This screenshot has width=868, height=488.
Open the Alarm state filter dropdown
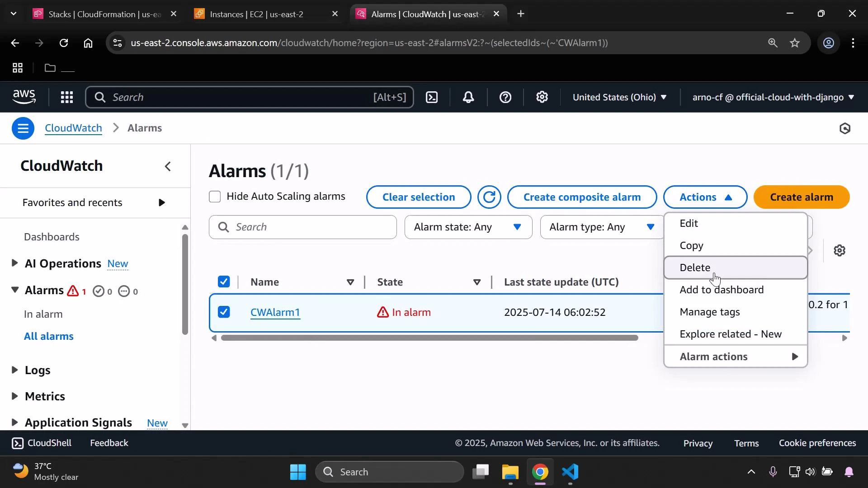[468, 227]
